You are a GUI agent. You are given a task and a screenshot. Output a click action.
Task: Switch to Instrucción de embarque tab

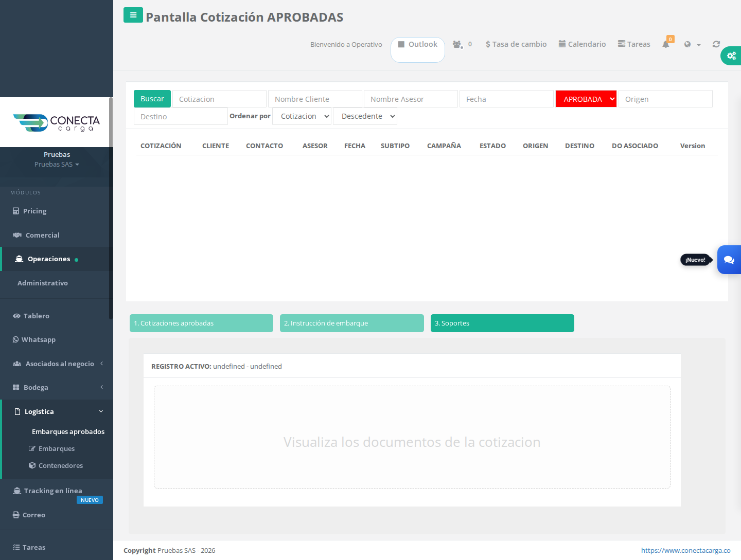coord(352,323)
